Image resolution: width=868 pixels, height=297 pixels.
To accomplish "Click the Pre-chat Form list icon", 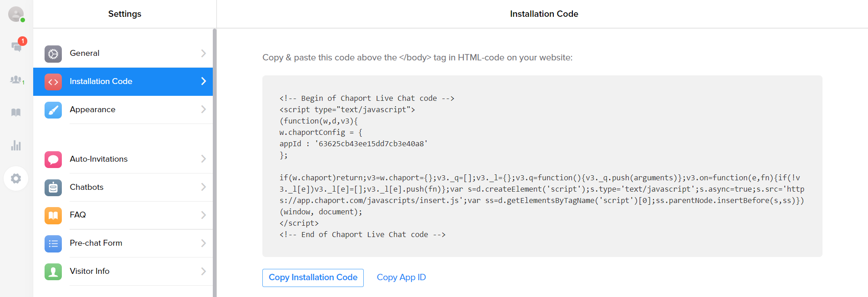I will (53, 243).
